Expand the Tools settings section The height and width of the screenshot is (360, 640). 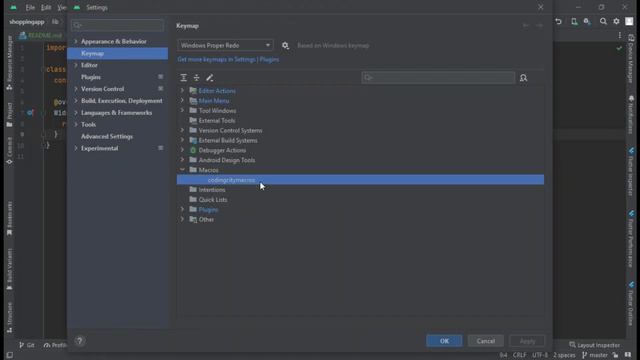coord(76,124)
